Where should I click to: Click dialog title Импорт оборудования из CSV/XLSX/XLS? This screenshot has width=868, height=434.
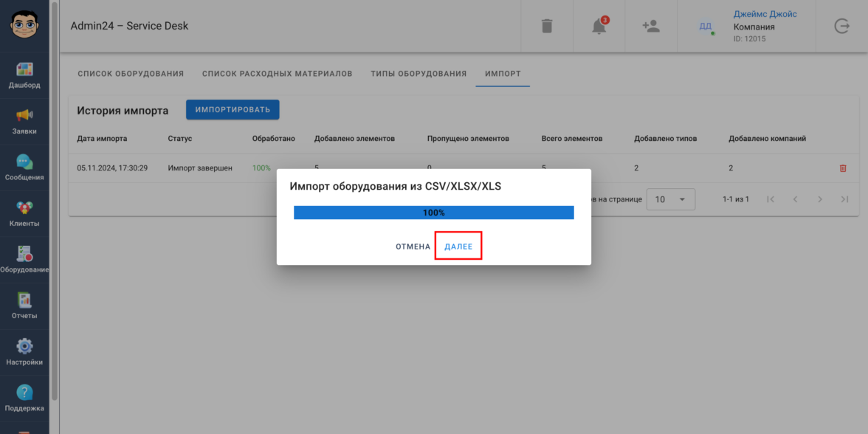point(396,187)
